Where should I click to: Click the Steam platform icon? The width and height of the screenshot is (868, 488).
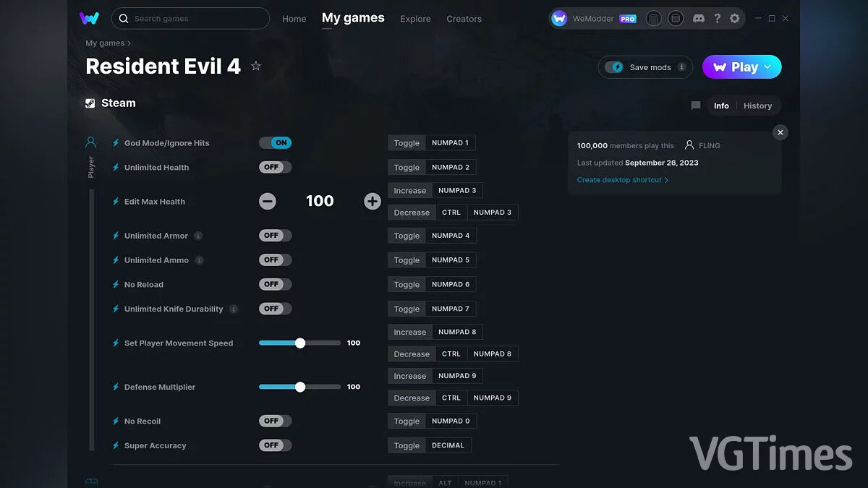coord(90,103)
